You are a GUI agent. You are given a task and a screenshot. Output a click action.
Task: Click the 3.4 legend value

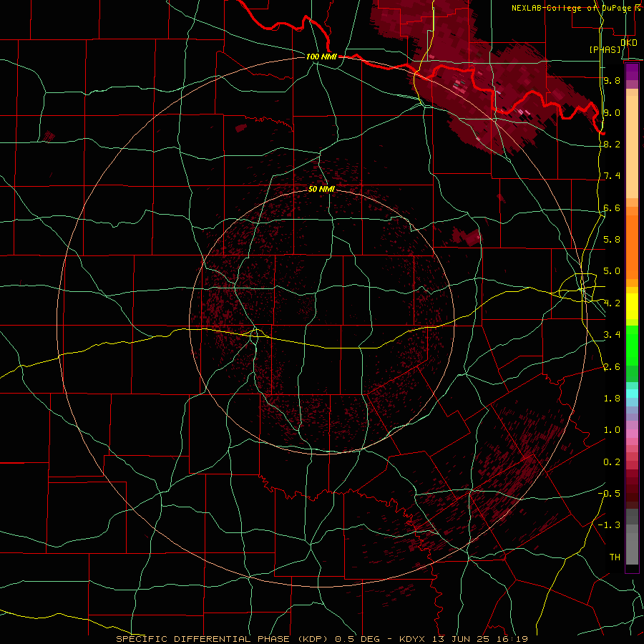coord(612,335)
